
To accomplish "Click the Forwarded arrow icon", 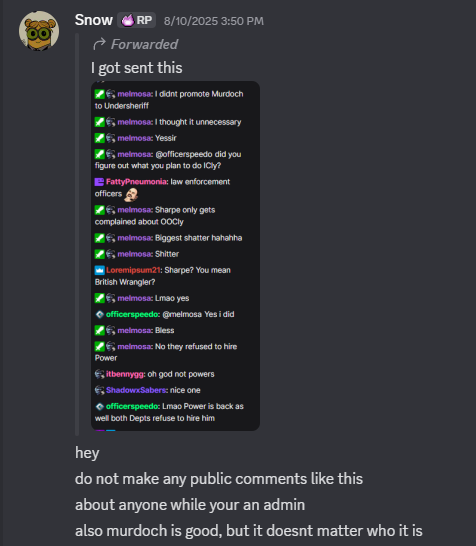I will click(99, 44).
